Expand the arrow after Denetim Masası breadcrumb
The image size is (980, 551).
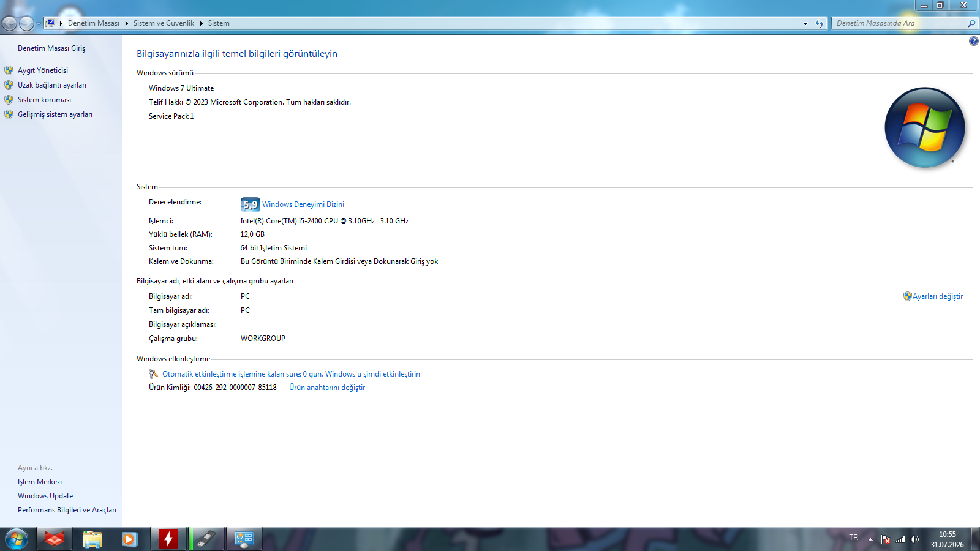pos(127,23)
